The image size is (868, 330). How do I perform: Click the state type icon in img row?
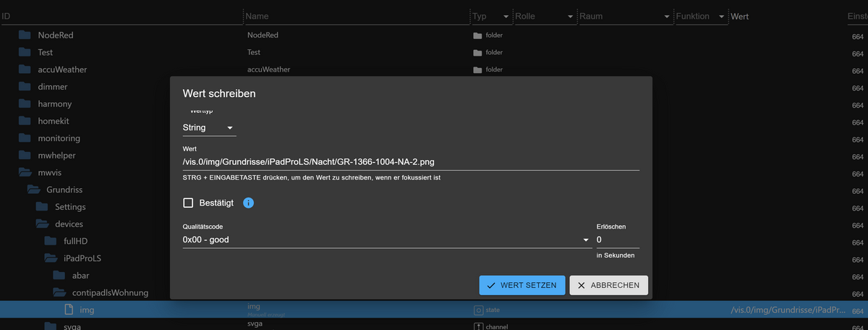click(x=477, y=310)
